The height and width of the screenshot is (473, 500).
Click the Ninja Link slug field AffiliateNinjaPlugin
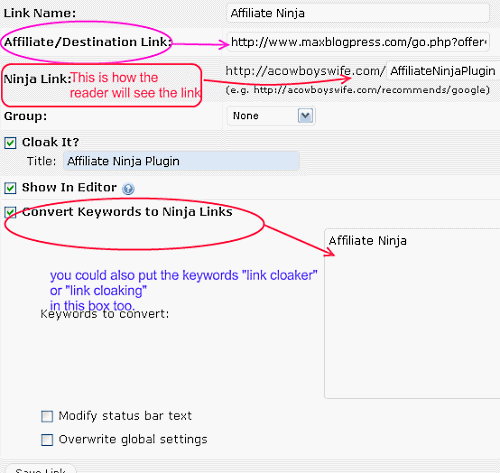pos(443,71)
